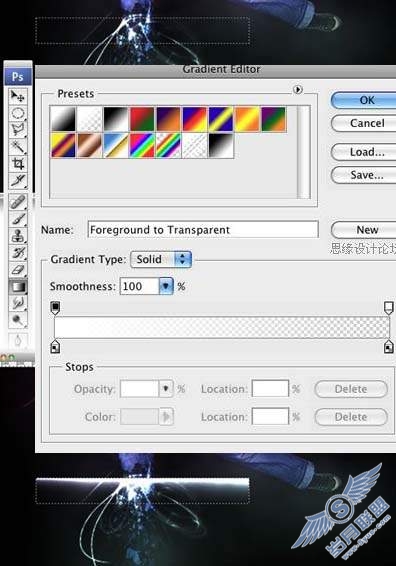Click Delete beside the opacity Location field
The height and width of the screenshot is (566, 396).
point(351,389)
